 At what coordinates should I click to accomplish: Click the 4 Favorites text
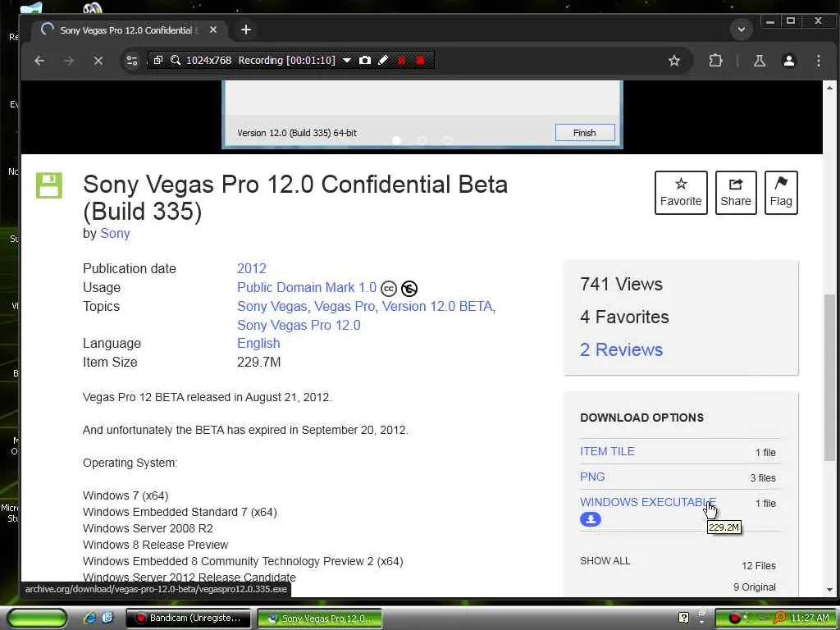point(624,317)
